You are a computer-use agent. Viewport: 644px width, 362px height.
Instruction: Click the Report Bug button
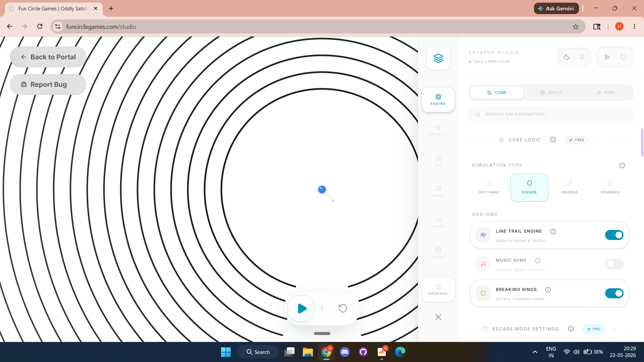[x=48, y=84]
